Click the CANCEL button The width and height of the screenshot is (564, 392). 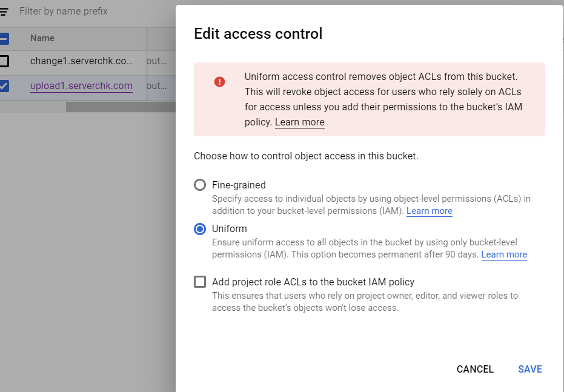tap(475, 370)
